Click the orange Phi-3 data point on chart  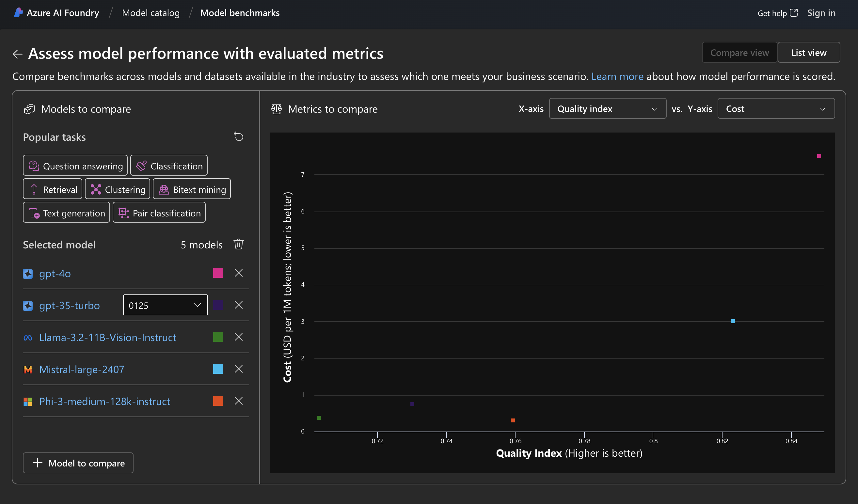click(513, 420)
